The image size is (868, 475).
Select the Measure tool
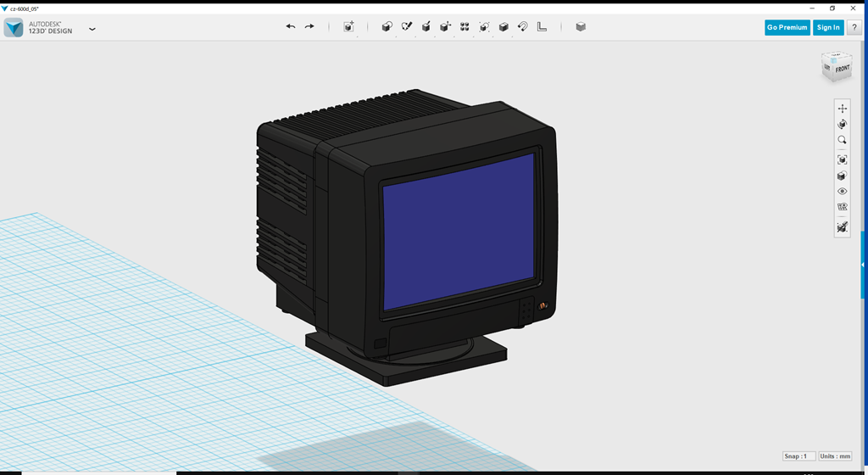[x=542, y=27]
